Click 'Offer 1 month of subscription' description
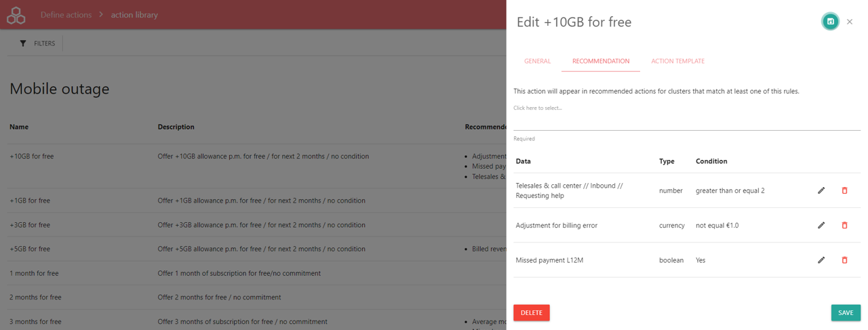Screen dimensions: 868x330 [239, 273]
